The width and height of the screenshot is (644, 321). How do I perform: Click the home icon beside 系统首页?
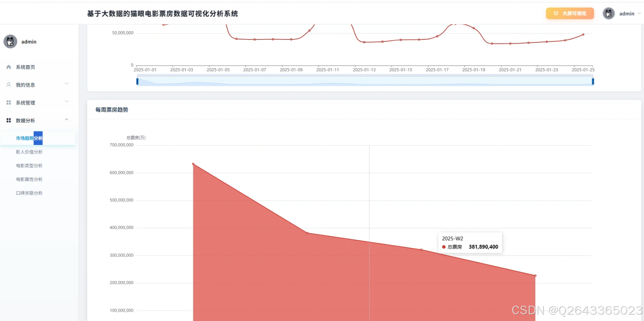pyautogui.click(x=9, y=67)
